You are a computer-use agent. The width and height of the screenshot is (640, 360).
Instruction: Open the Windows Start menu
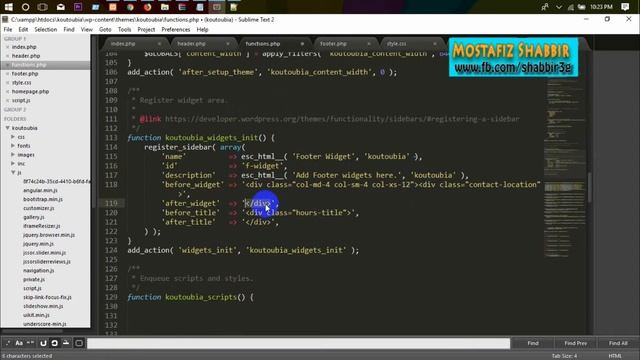[x=9, y=7]
